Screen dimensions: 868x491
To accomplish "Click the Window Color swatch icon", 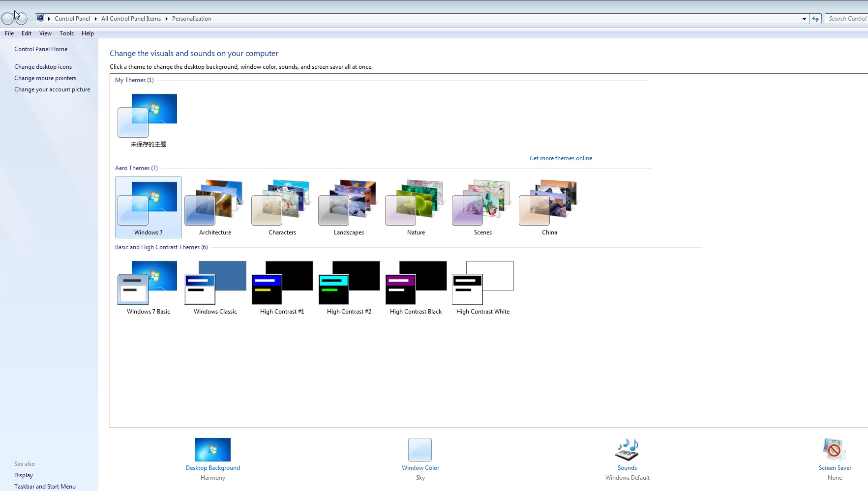I will [420, 450].
